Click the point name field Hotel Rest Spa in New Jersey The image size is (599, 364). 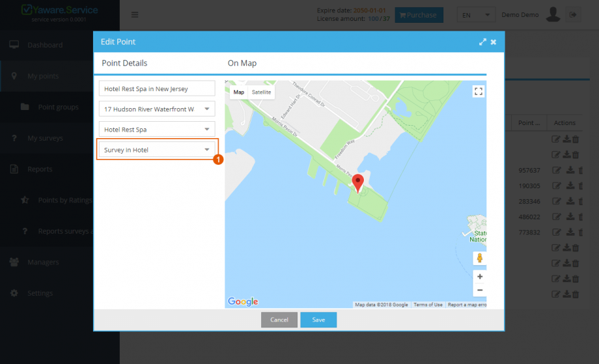157,89
